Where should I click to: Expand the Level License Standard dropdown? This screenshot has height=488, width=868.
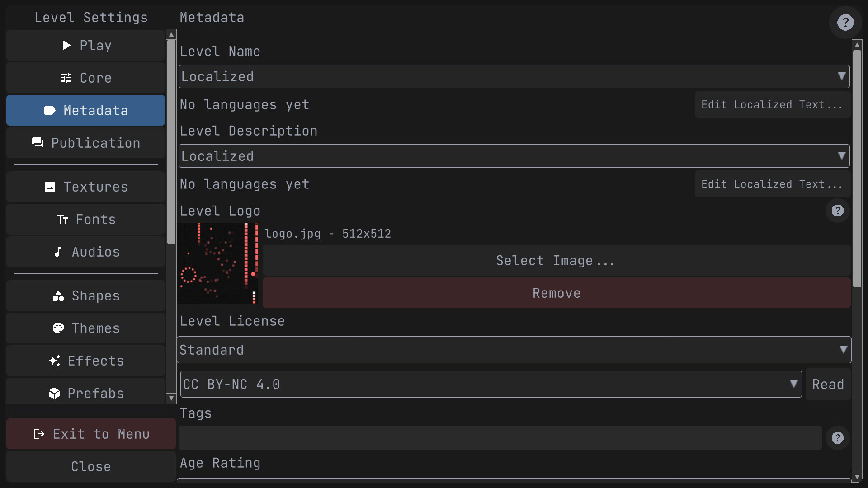[x=514, y=350]
